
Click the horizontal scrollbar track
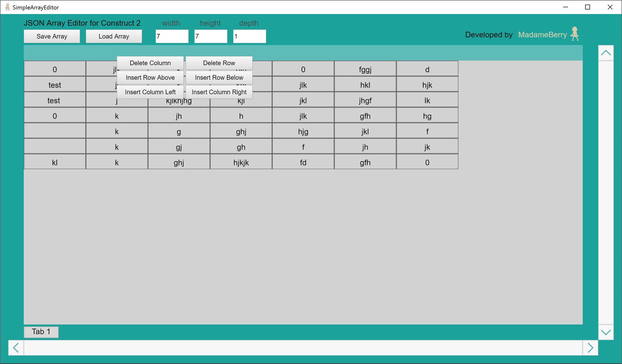pyautogui.click(x=303, y=348)
